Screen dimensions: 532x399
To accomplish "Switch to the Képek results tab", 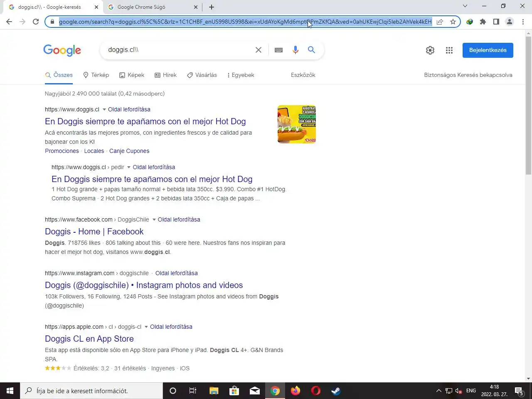I will click(x=132, y=75).
